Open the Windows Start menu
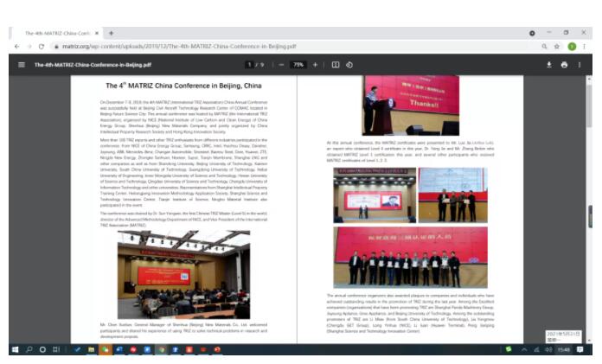Image resolution: width=602 pixels, height=364 pixels. pyautogui.click(x=15, y=349)
